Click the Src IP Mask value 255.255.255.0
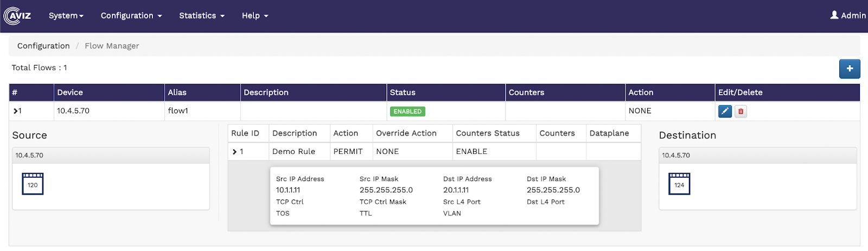 (x=386, y=190)
